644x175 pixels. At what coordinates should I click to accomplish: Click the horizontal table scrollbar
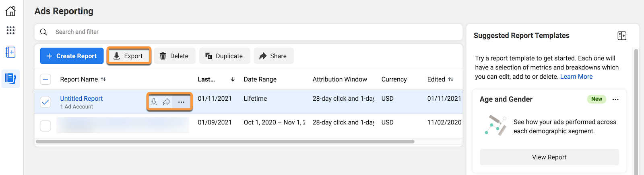coord(225,141)
